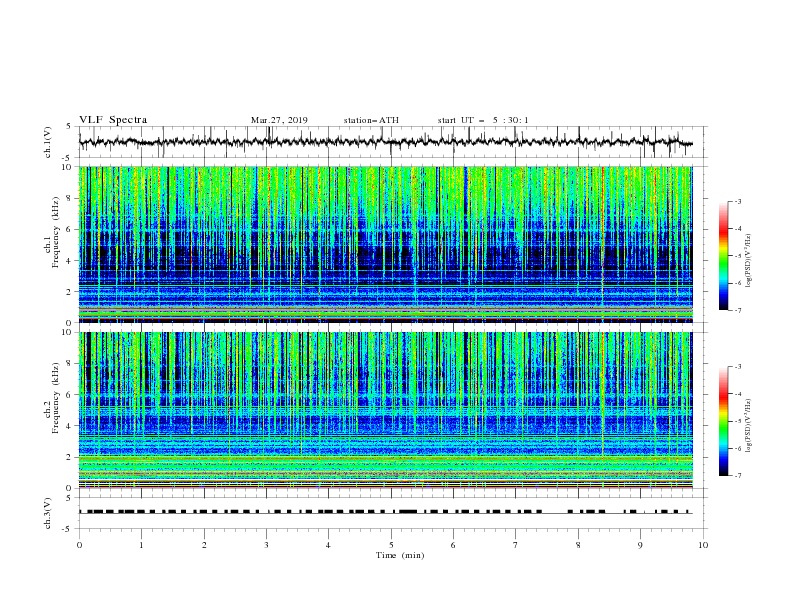792x612 pixels.
Task: Click the time axis tick label "9"
Action: (x=640, y=545)
